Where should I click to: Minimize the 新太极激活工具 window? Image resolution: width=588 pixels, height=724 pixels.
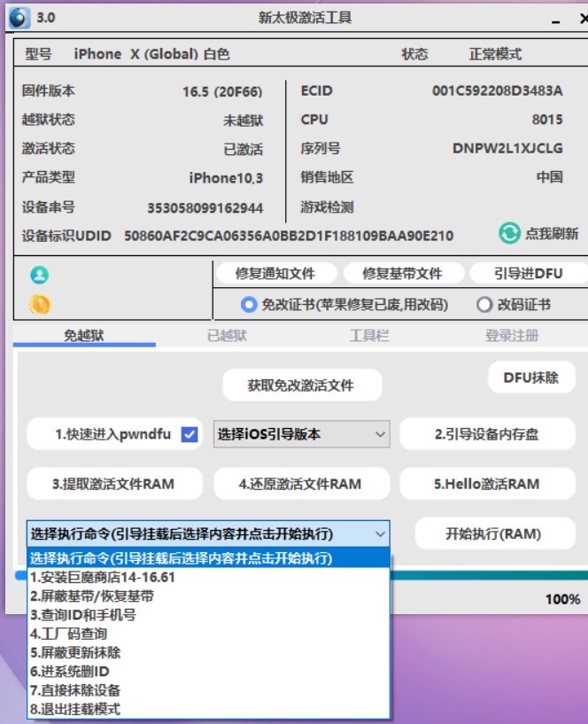pos(556,20)
